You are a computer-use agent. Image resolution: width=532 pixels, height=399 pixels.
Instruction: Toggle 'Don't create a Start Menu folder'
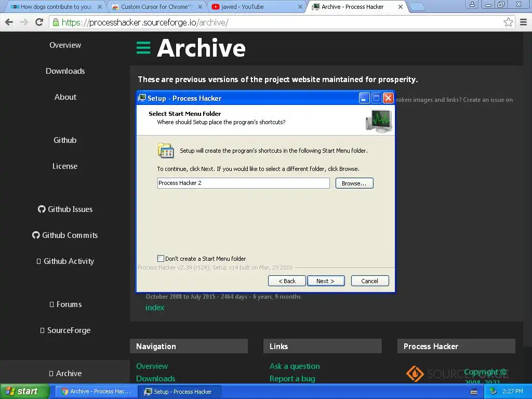pyautogui.click(x=161, y=259)
